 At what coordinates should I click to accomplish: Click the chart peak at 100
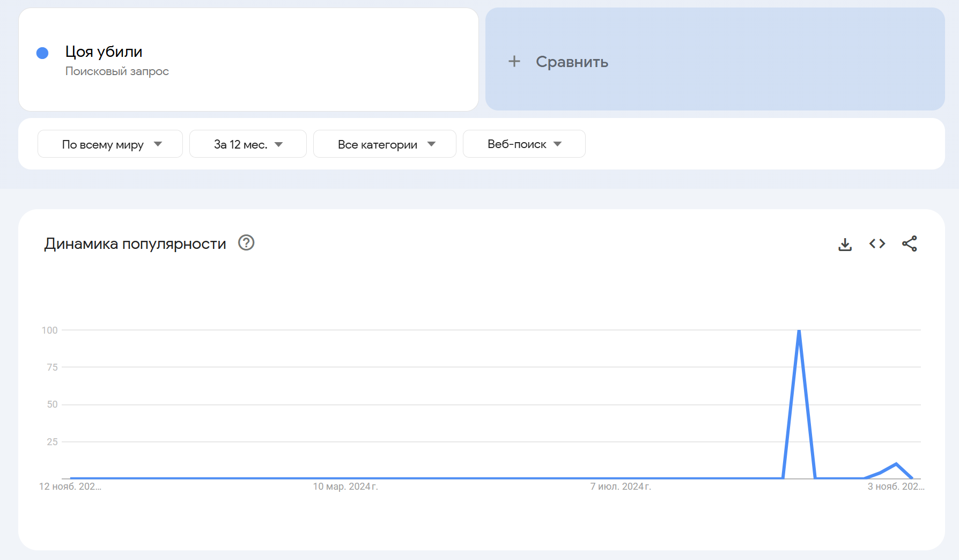tap(799, 331)
